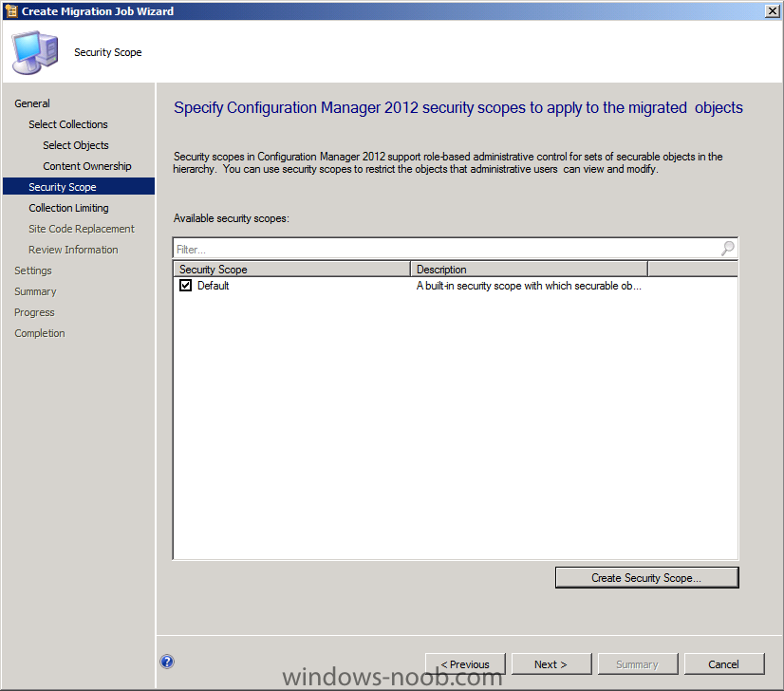784x691 pixels.
Task: Sort by Description column header
Action: point(529,269)
